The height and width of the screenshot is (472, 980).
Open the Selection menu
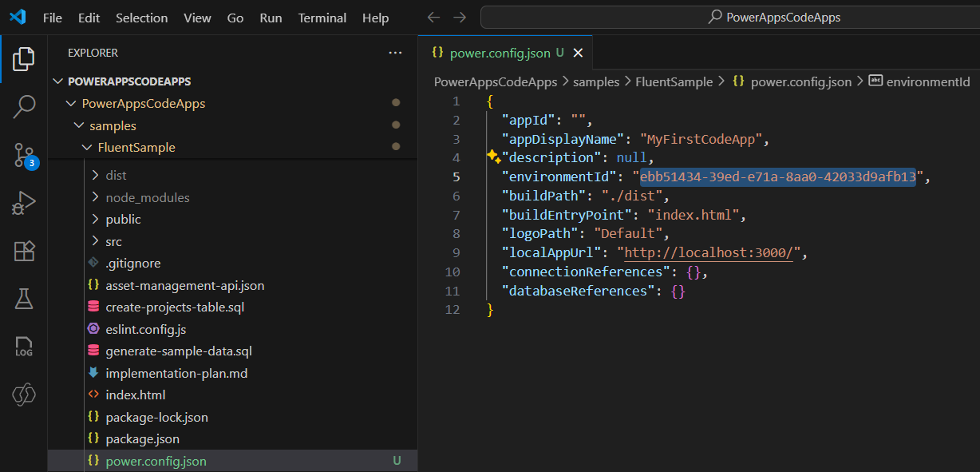[x=141, y=18]
